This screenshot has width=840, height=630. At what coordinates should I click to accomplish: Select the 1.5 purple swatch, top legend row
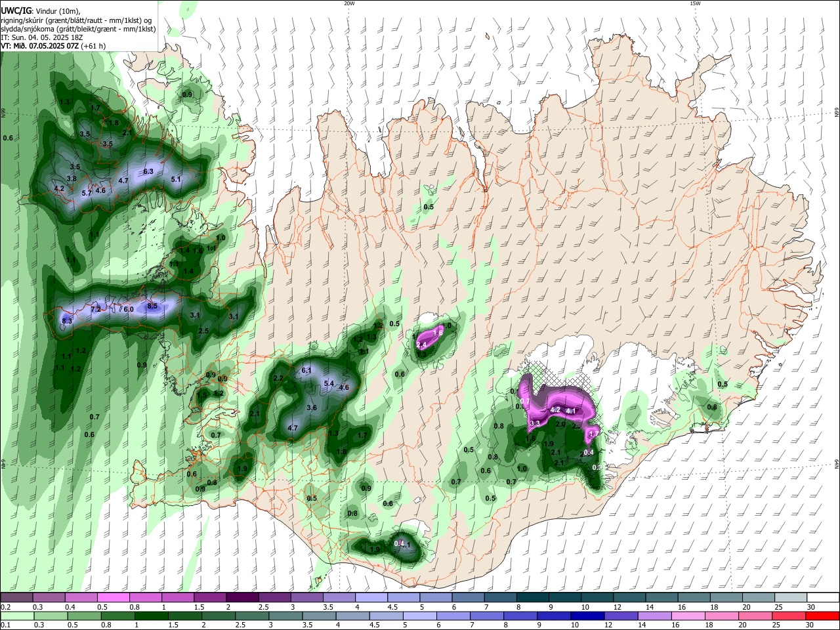point(209,598)
